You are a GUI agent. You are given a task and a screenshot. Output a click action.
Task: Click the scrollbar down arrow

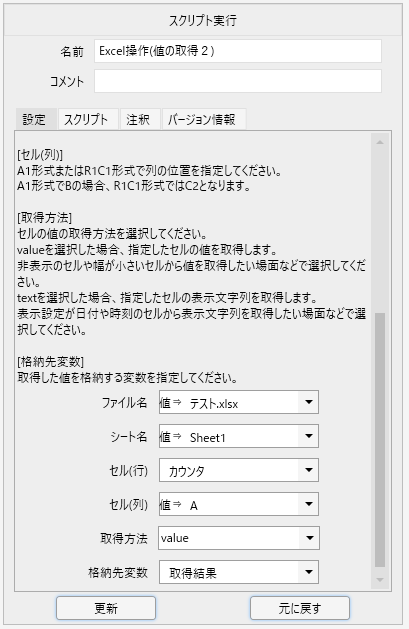(380, 580)
